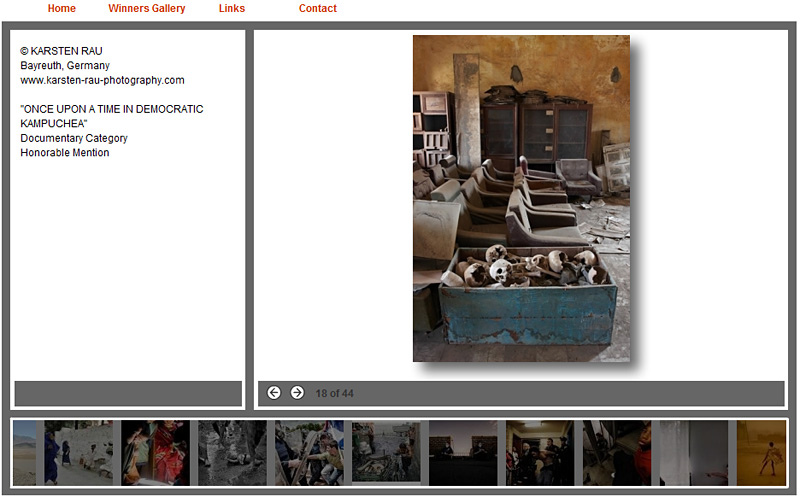Choose the dark thumbnail with red at edge
The height and width of the screenshot is (497, 800).
(617, 453)
